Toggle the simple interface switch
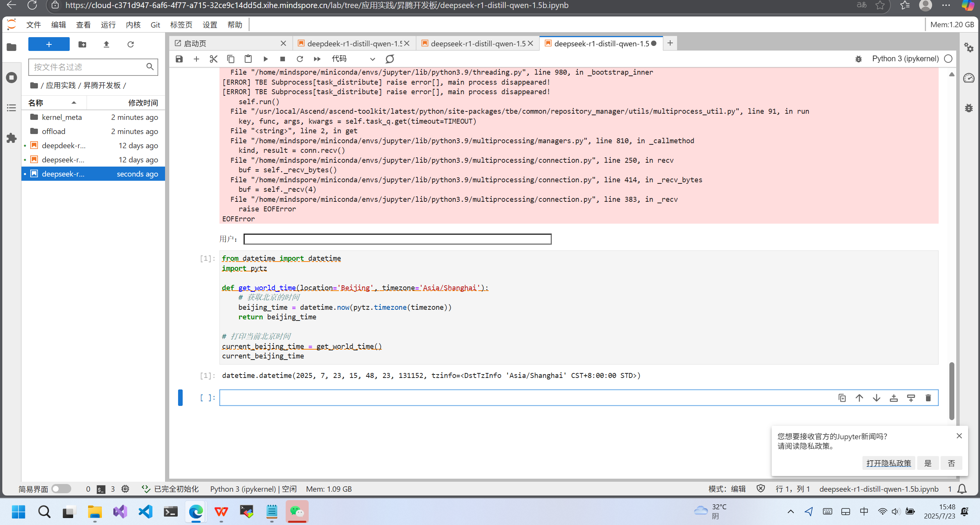This screenshot has width=980, height=525. pos(61,489)
